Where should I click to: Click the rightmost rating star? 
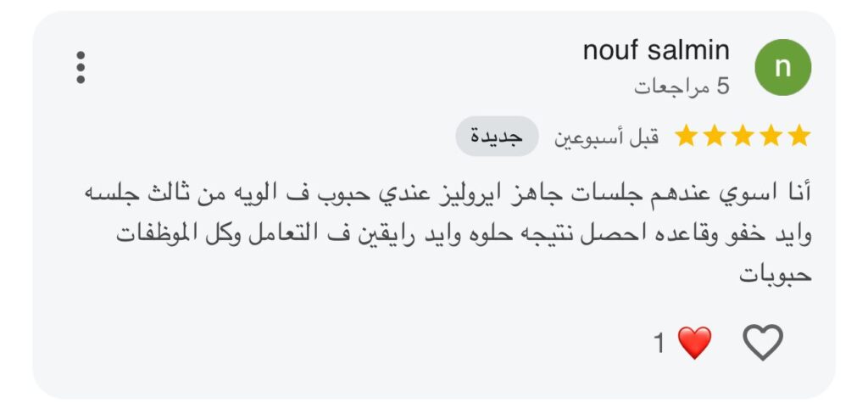click(x=799, y=136)
